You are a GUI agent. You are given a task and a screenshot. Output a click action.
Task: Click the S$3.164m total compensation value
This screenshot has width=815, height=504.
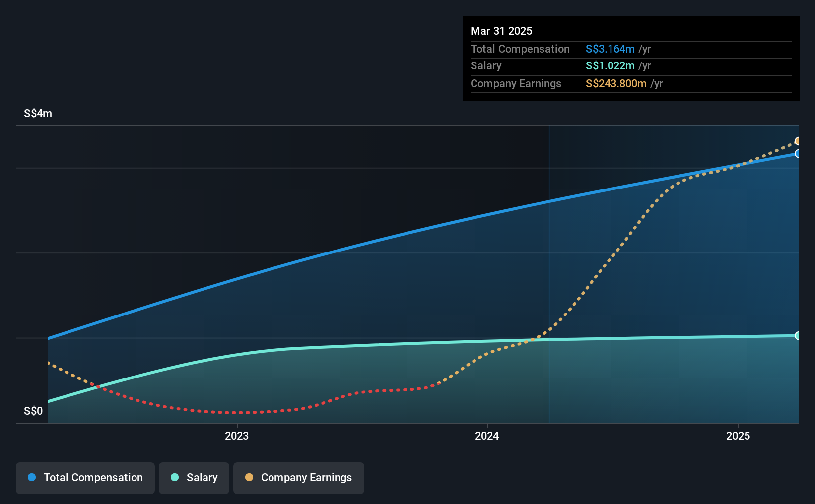point(610,49)
